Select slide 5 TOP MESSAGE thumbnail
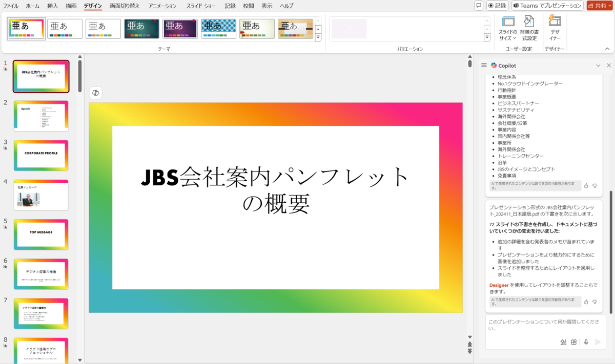This screenshot has height=364, width=615. pos(41,234)
